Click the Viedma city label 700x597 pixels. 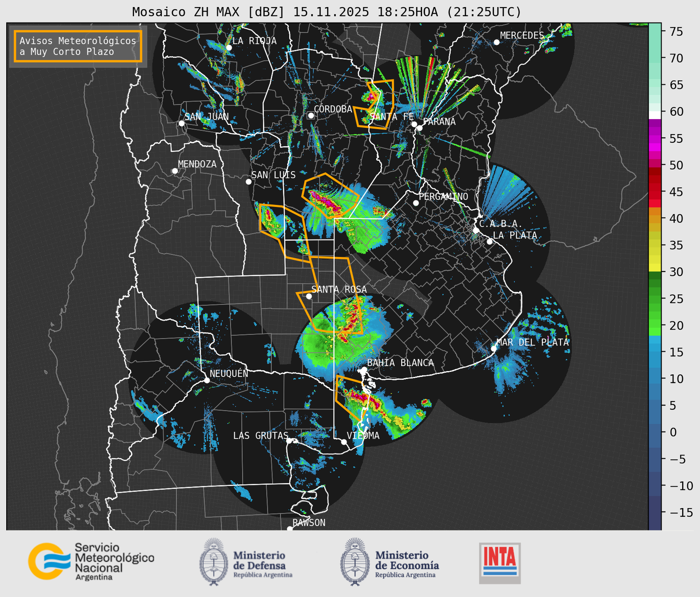pyautogui.click(x=363, y=436)
